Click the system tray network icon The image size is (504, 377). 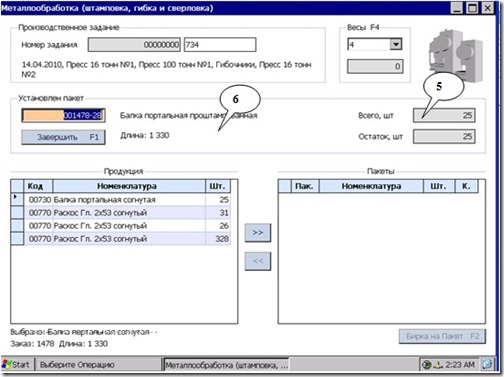(x=438, y=365)
